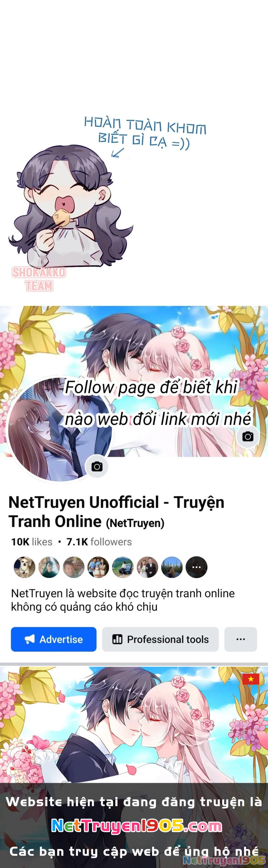Click the NetTruyen Unofficial page title
The image size is (268, 868).
[x=116, y=511]
